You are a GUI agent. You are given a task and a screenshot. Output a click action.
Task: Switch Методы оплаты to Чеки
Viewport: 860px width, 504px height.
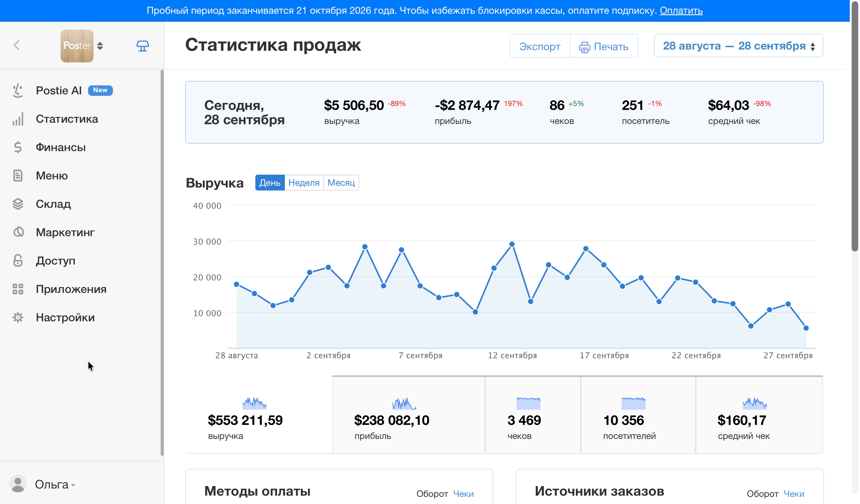pyautogui.click(x=463, y=494)
